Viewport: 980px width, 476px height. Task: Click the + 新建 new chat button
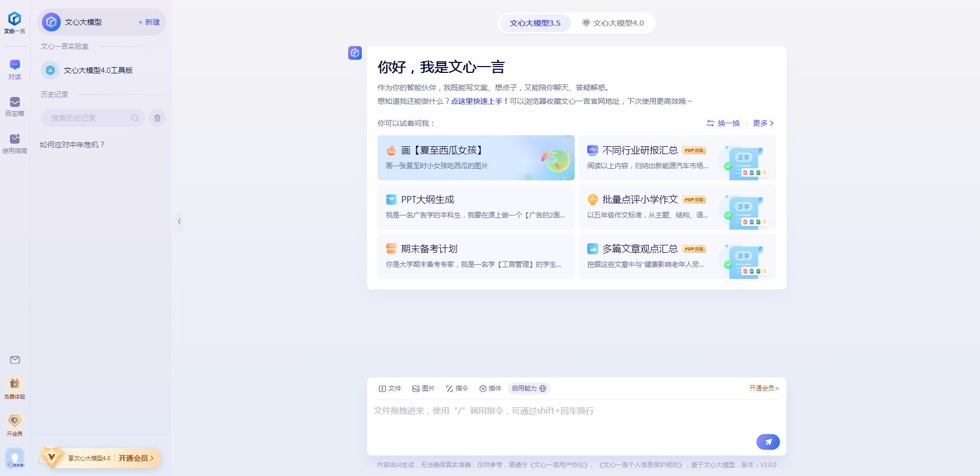[x=149, y=22]
